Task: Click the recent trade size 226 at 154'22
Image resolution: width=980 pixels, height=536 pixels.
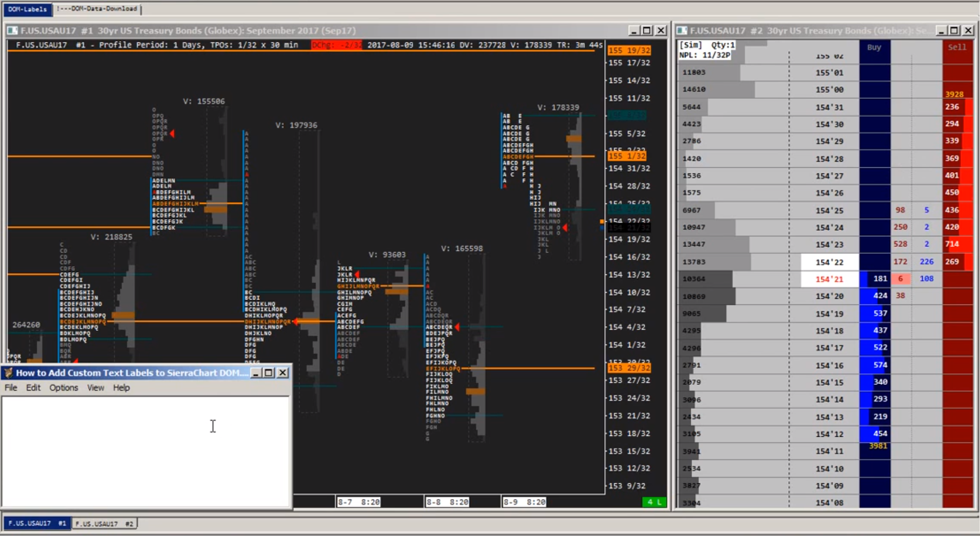Action: (926, 261)
